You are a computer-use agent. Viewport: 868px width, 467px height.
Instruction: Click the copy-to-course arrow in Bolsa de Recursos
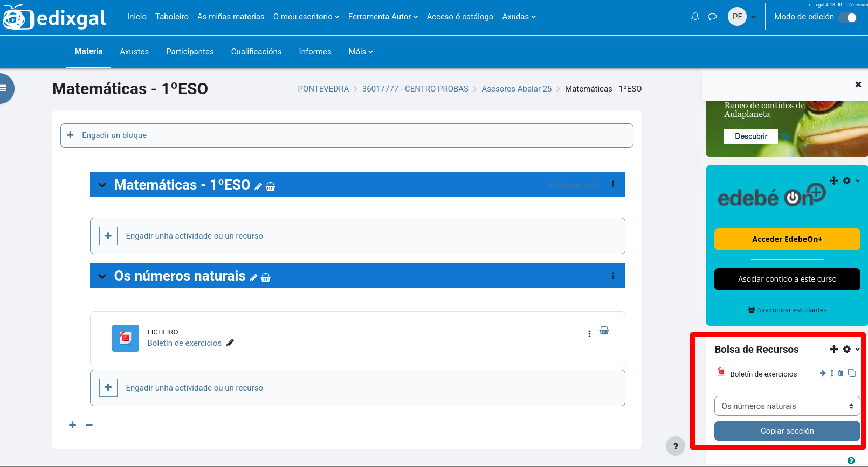823,373
